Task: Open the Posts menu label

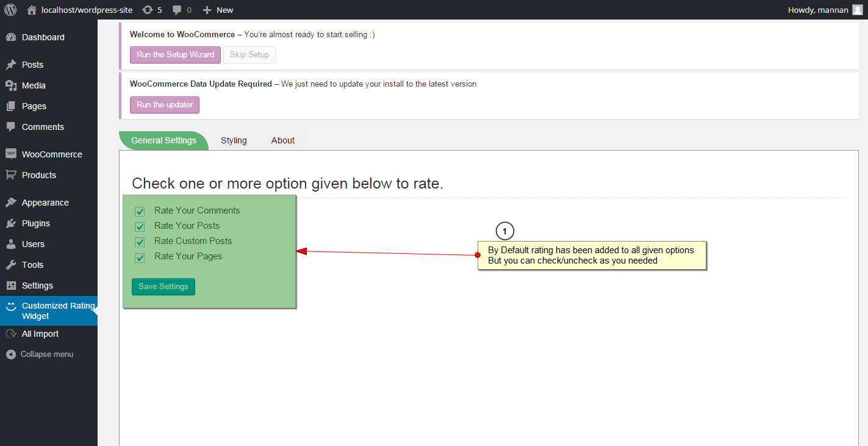Action: [x=33, y=65]
